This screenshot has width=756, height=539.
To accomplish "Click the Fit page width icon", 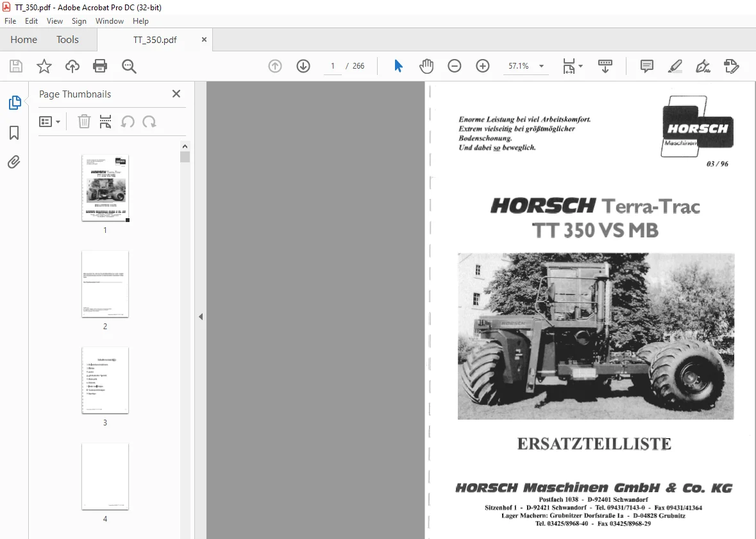I will (x=569, y=66).
